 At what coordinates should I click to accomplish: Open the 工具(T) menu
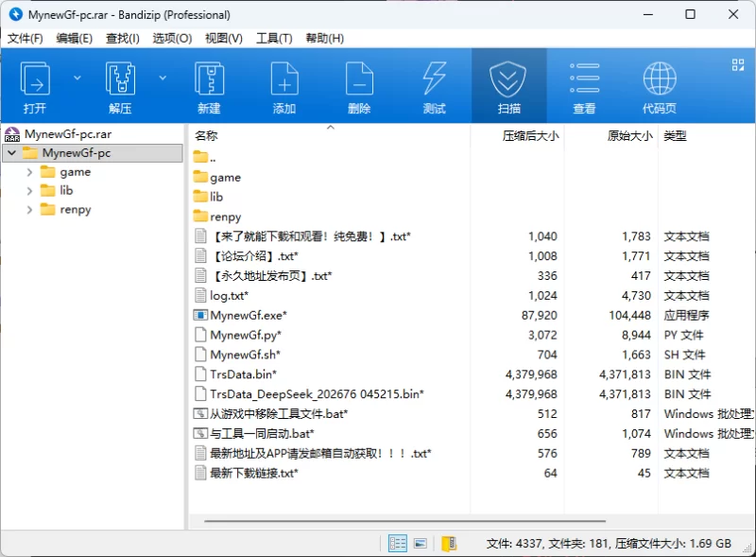[x=274, y=38]
